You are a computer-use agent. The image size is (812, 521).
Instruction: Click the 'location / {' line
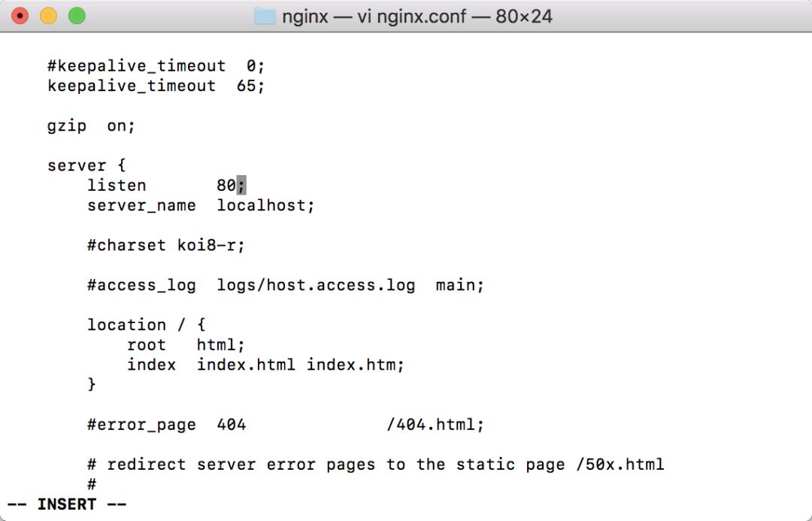pyautogui.click(x=146, y=325)
